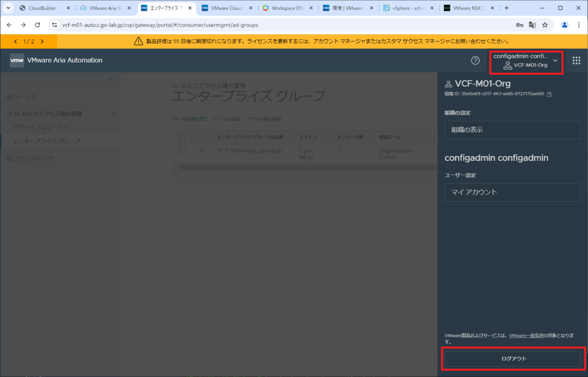588x377 pixels.
Task: Click ロールの編集 action
Action: pyautogui.click(x=227, y=119)
